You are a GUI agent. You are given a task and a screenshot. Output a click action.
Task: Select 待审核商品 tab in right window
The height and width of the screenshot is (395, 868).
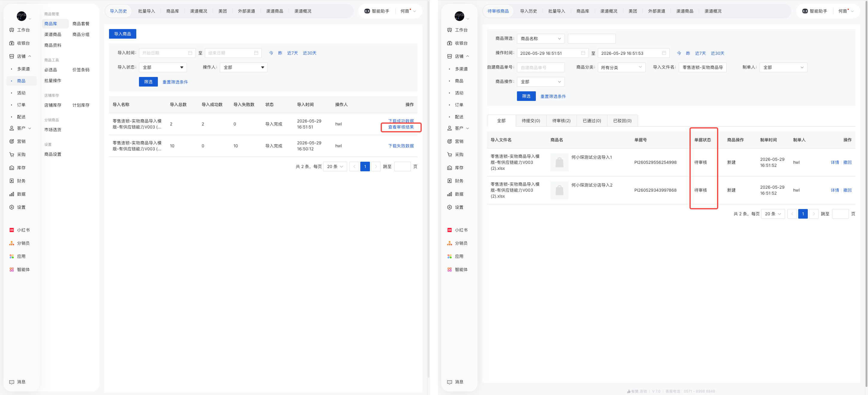pos(498,11)
